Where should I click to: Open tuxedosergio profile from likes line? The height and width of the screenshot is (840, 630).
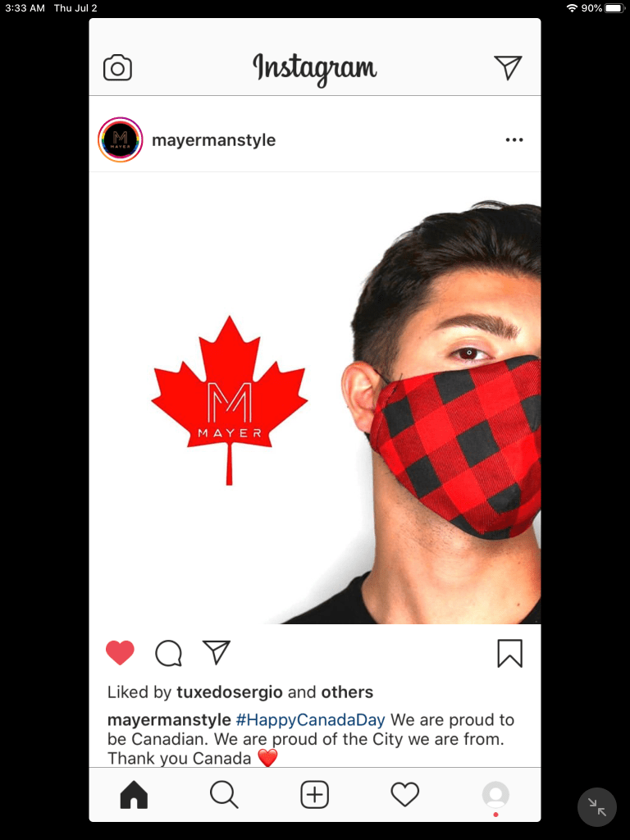tap(230, 692)
